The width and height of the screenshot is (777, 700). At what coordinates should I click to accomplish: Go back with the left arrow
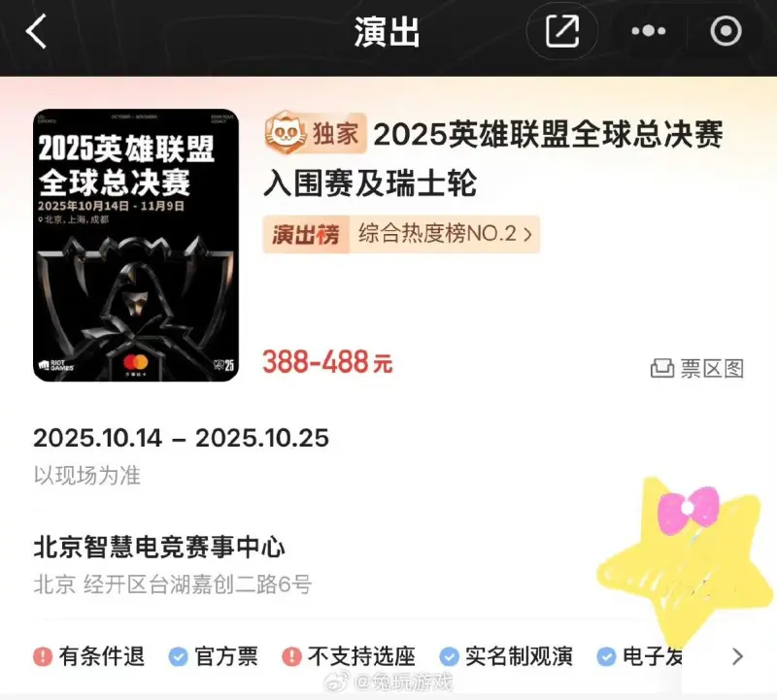[x=36, y=31]
